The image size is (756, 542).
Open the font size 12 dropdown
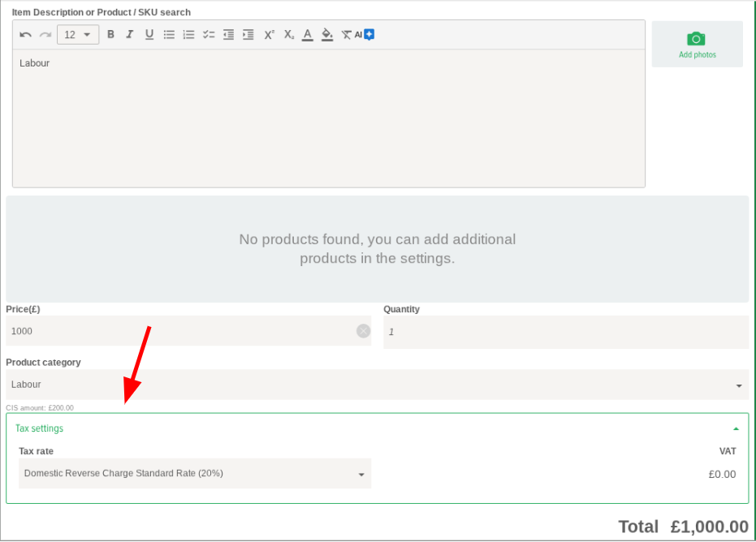[x=78, y=35]
